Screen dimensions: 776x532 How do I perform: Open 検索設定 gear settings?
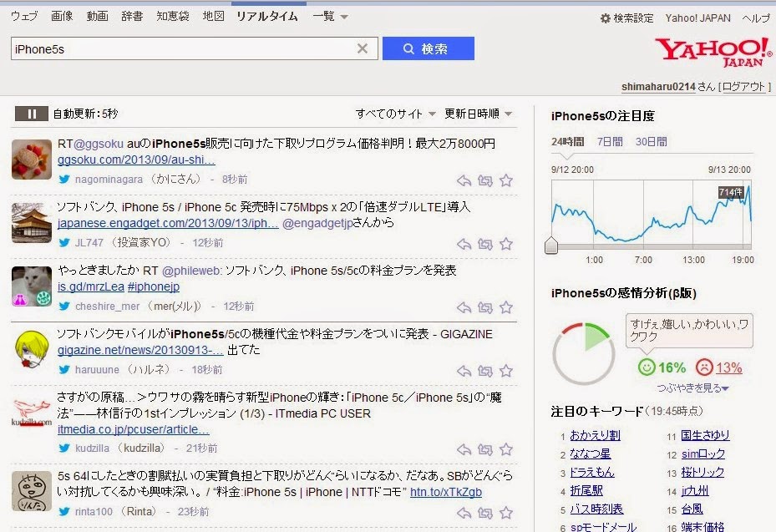pyautogui.click(x=626, y=18)
